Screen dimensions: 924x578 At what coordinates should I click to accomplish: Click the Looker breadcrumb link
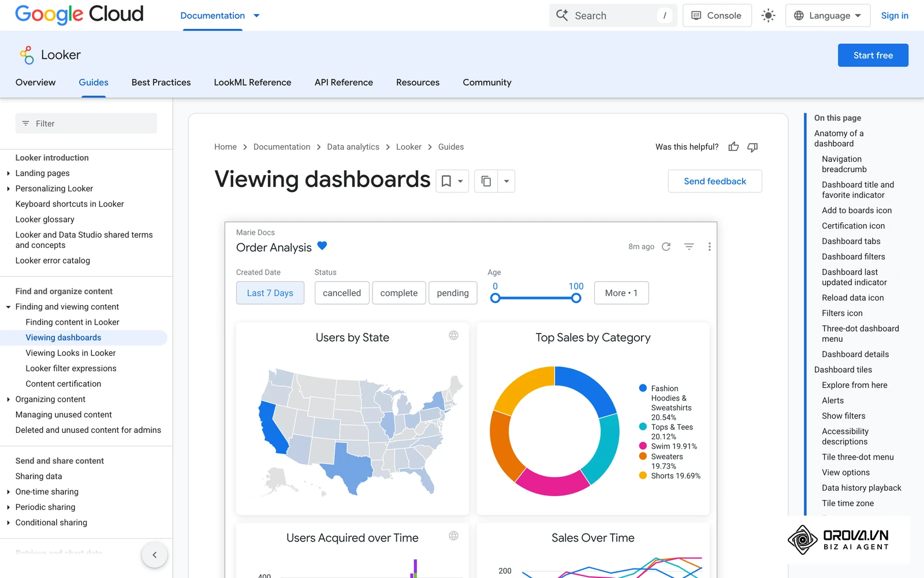pos(409,147)
